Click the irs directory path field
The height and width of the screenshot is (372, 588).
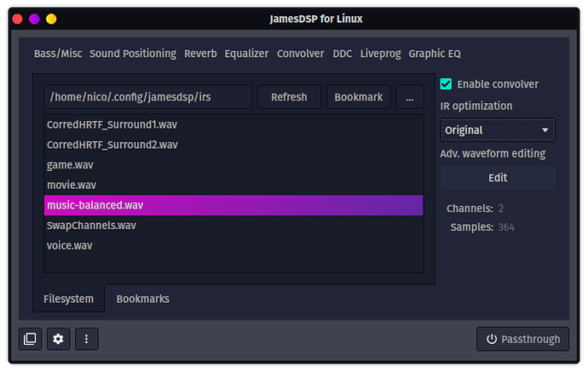(x=147, y=97)
